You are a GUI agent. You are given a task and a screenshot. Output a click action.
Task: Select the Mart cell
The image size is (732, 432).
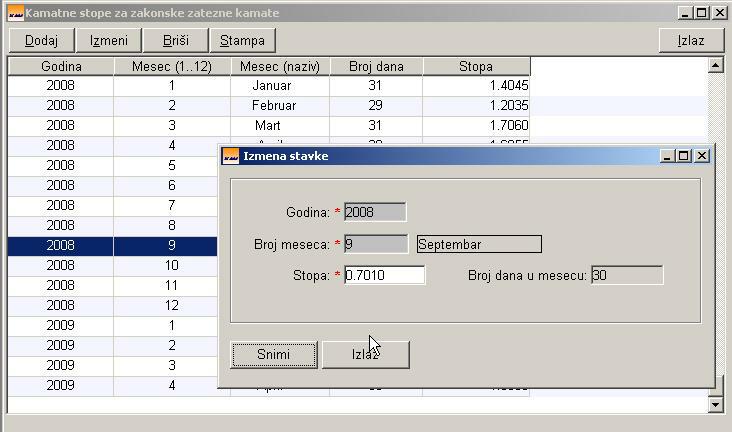tap(280, 126)
